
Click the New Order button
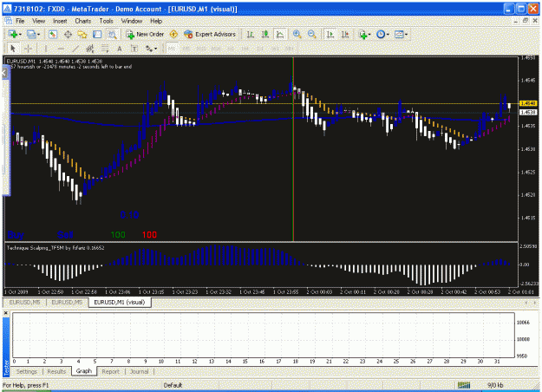click(x=145, y=34)
